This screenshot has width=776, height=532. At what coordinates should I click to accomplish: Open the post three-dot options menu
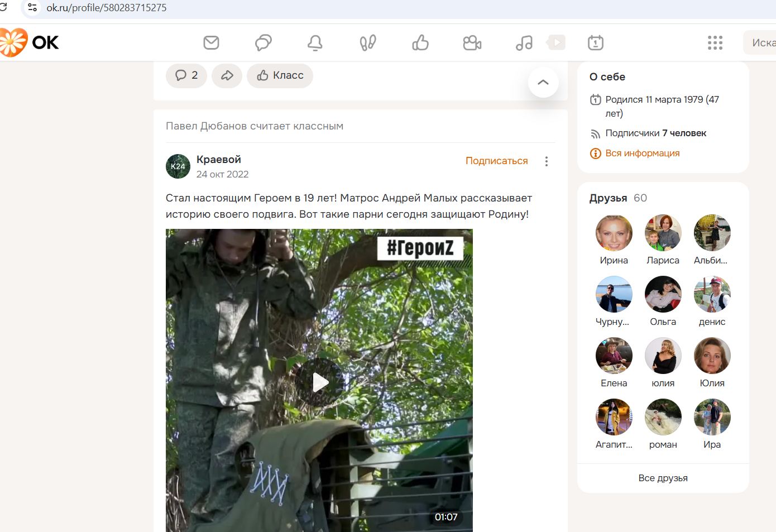(x=547, y=161)
